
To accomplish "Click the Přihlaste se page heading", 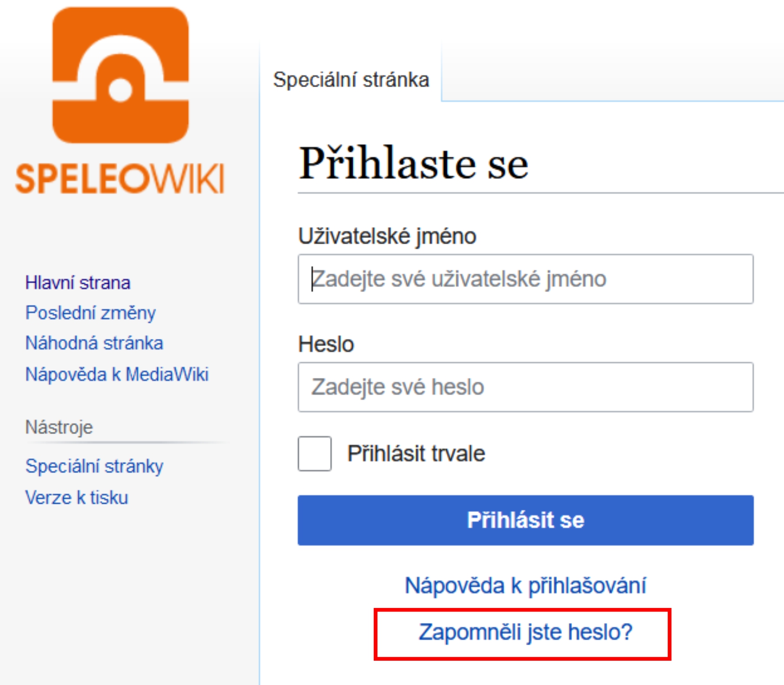I will pos(414,164).
